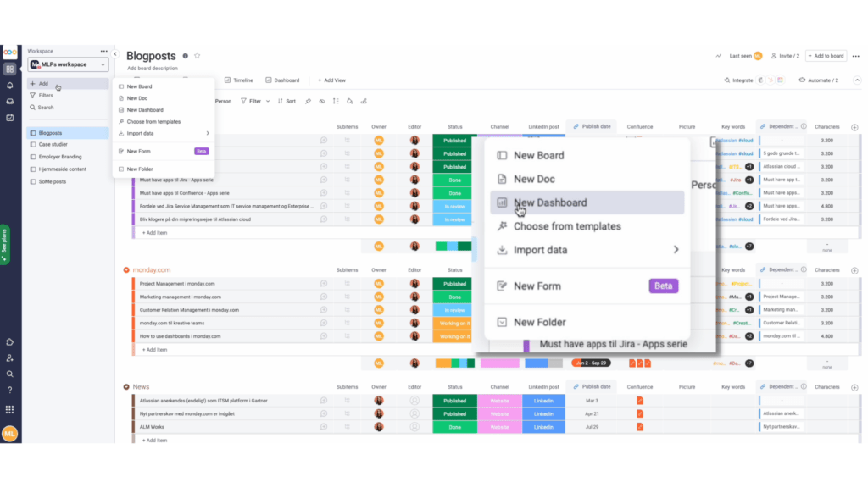The height and width of the screenshot is (488, 868).
Task: Click the workspaces grid icon under the logo
Action: [10, 69]
